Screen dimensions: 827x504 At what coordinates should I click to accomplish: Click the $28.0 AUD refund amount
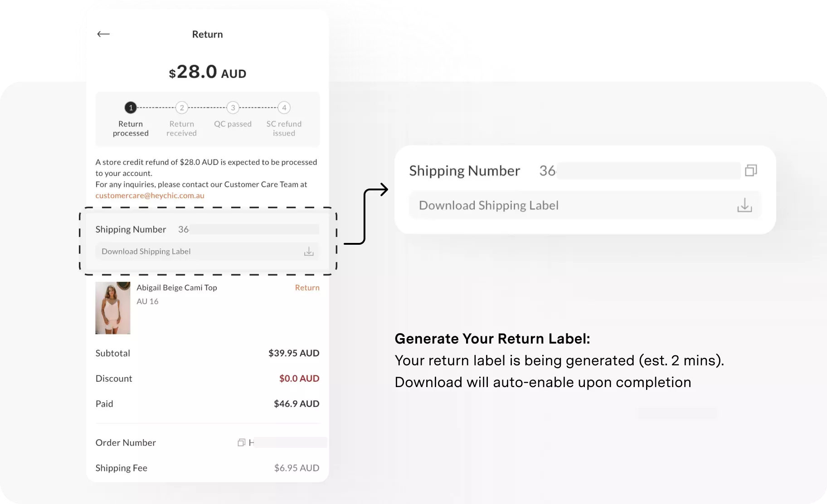207,72
